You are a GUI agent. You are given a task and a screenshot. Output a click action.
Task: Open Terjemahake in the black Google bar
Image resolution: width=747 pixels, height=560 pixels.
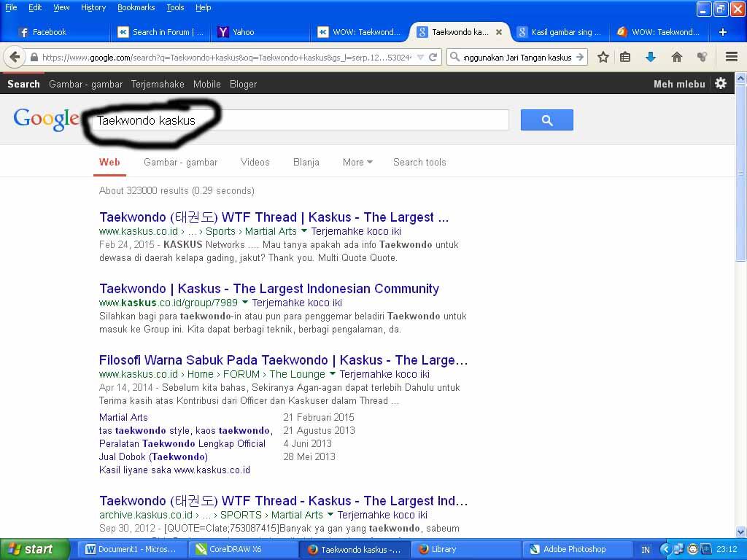point(158,84)
